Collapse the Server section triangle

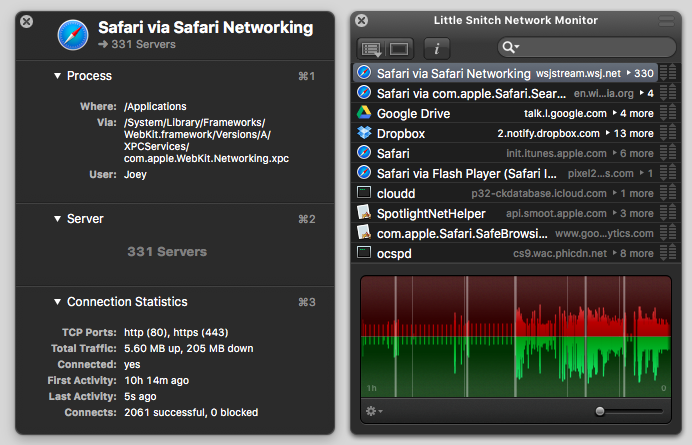pos(57,219)
